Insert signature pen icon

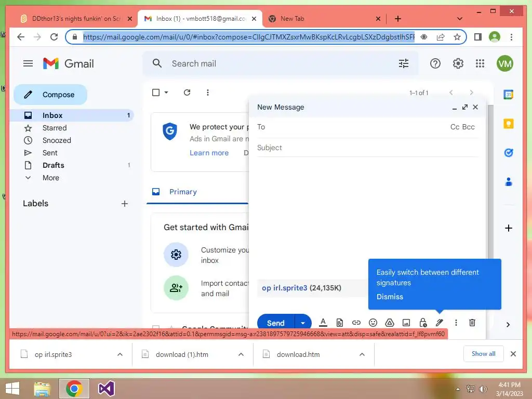[440, 323]
